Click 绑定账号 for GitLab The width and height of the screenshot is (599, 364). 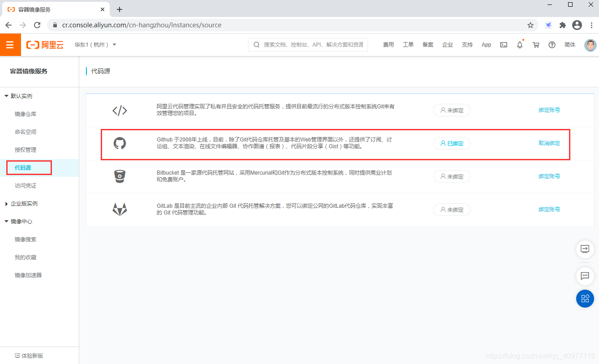pyautogui.click(x=549, y=210)
